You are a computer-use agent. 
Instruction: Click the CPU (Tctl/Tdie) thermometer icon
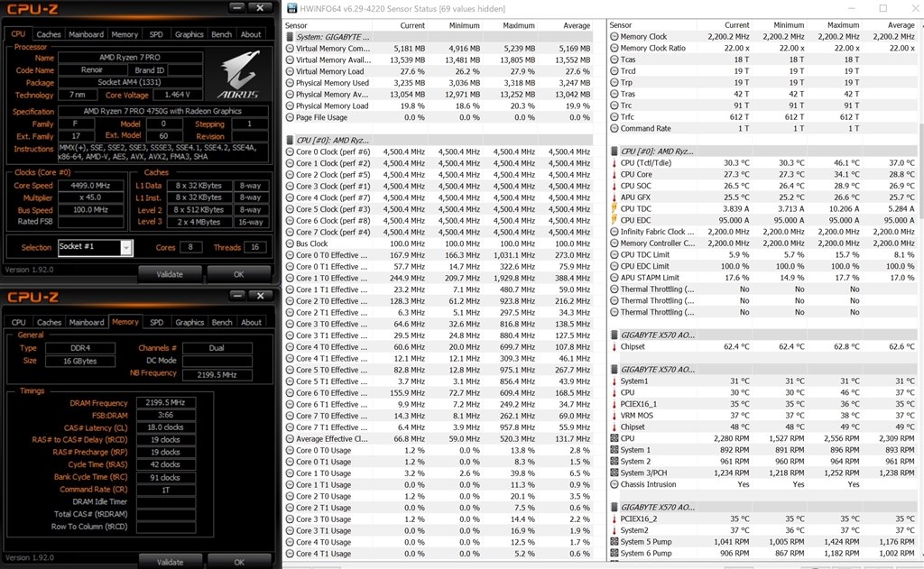pos(614,163)
